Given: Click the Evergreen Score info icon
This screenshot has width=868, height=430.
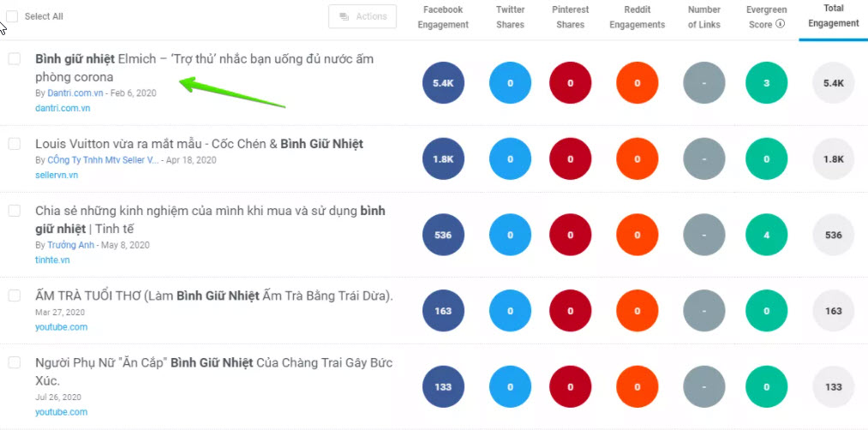Looking at the screenshot, I should 781,25.
